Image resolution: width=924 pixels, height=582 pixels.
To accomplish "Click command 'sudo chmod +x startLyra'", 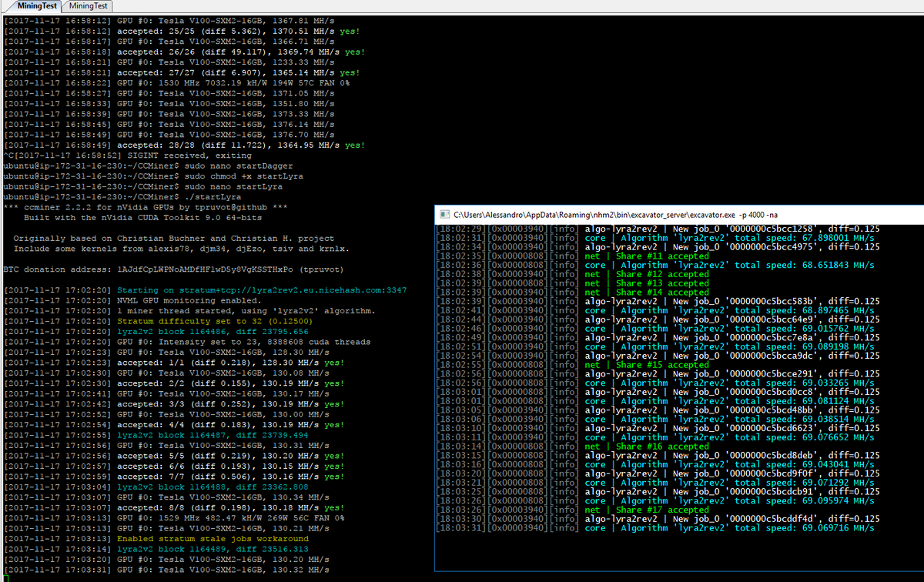I will pyautogui.click(x=243, y=176).
